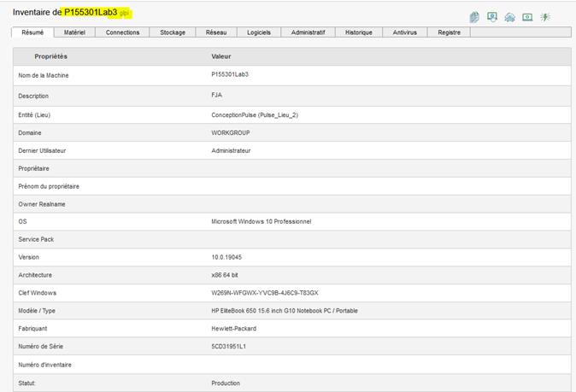
Task: View the Logiciels tab
Action: tap(258, 32)
